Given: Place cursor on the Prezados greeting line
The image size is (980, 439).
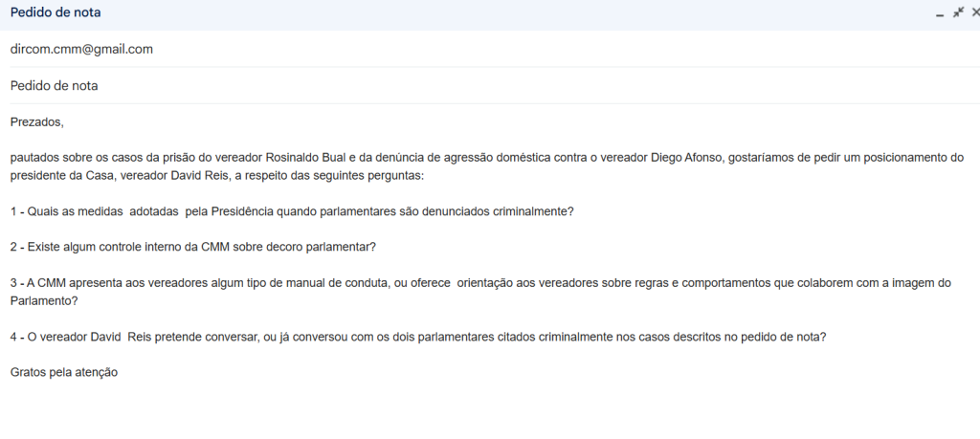Looking at the screenshot, I should (x=36, y=121).
